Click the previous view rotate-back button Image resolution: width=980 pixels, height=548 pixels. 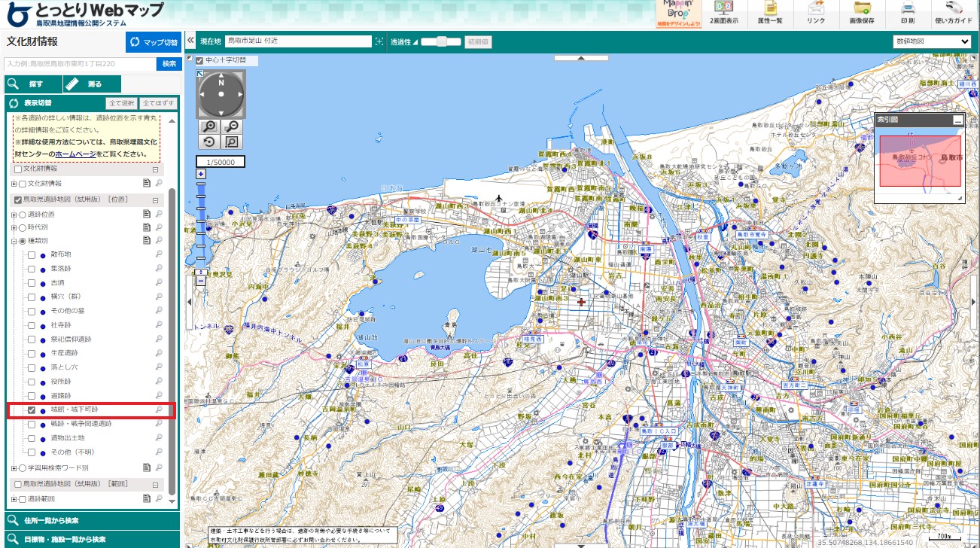(x=209, y=142)
